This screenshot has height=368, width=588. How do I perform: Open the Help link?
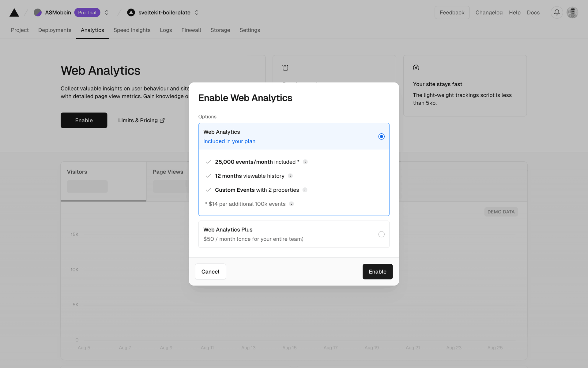514,13
